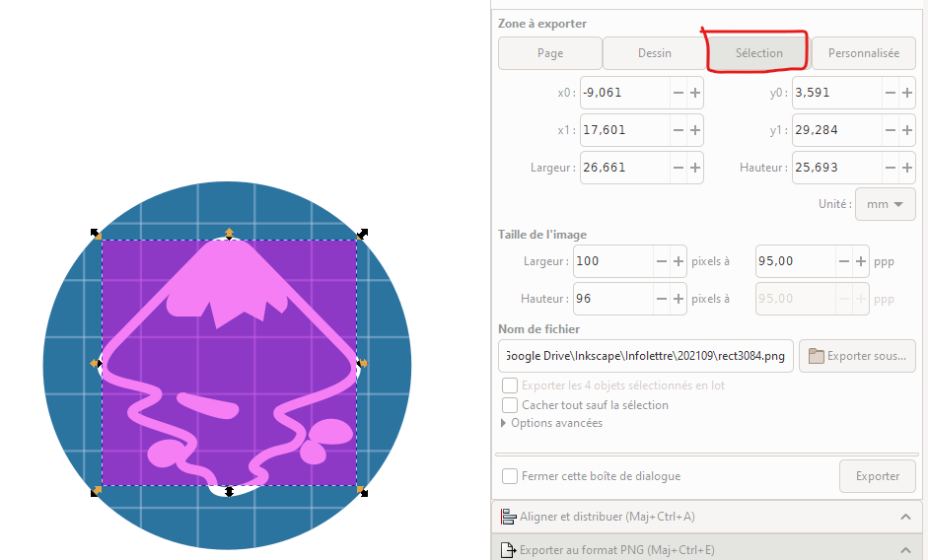This screenshot has height=560, width=928.
Task: Click top-right selection scale handle
Action: [x=362, y=234]
